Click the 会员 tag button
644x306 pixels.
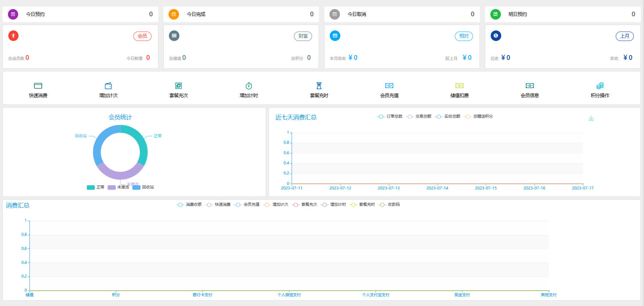[x=142, y=36]
